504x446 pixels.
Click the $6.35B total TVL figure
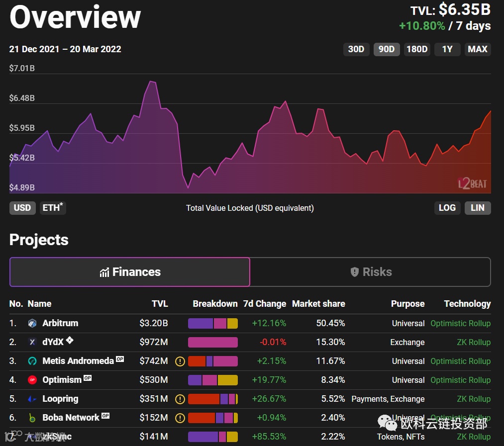point(465,9)
